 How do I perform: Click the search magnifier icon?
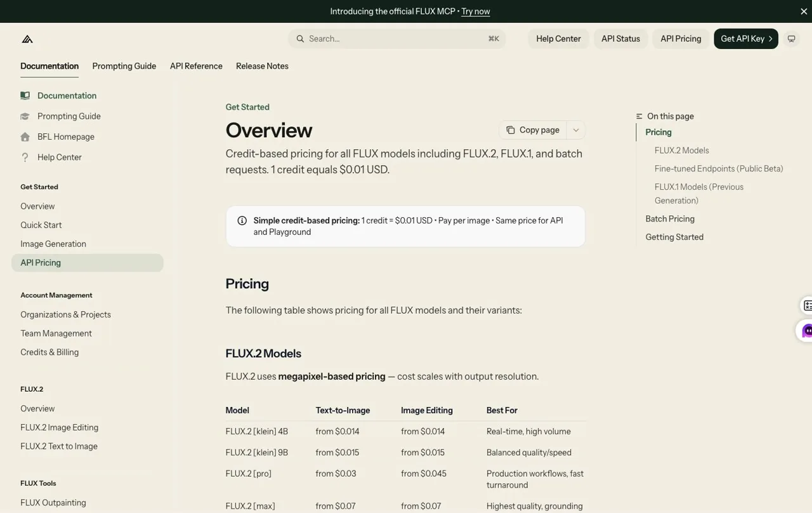[x=300, y=39]
